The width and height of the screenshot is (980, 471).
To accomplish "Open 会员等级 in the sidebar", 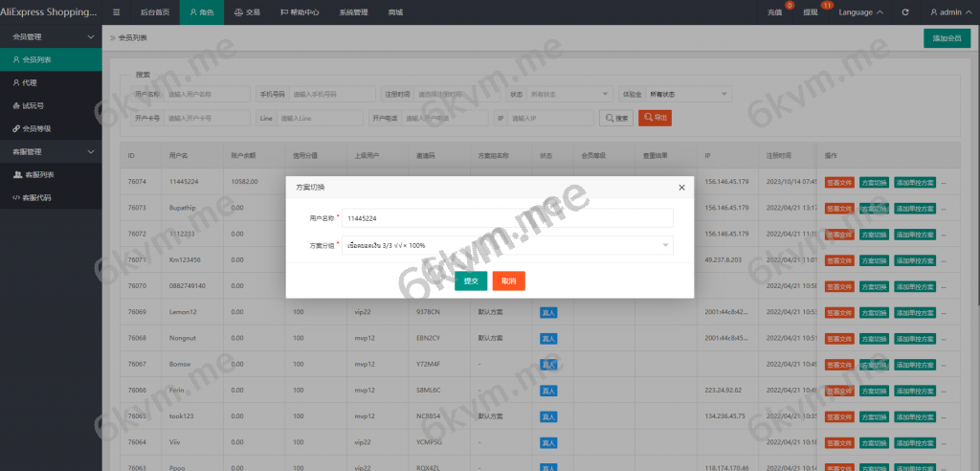I will coord(36,128).
